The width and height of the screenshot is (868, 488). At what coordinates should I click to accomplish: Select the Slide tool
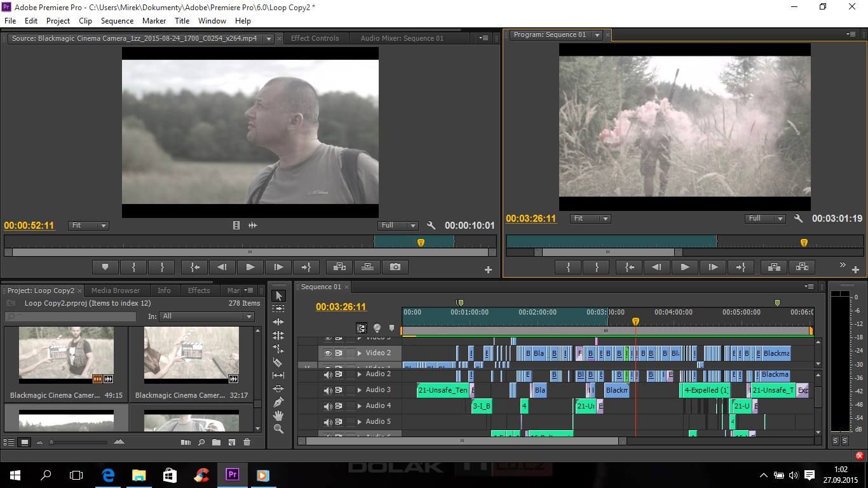[278, 389]
